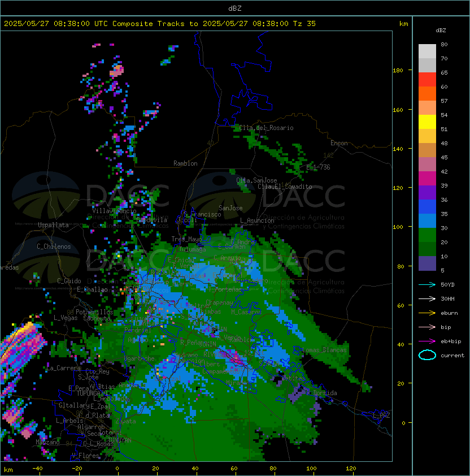Click the 'current' legend label
470x476 pixels.
[452, 355]
